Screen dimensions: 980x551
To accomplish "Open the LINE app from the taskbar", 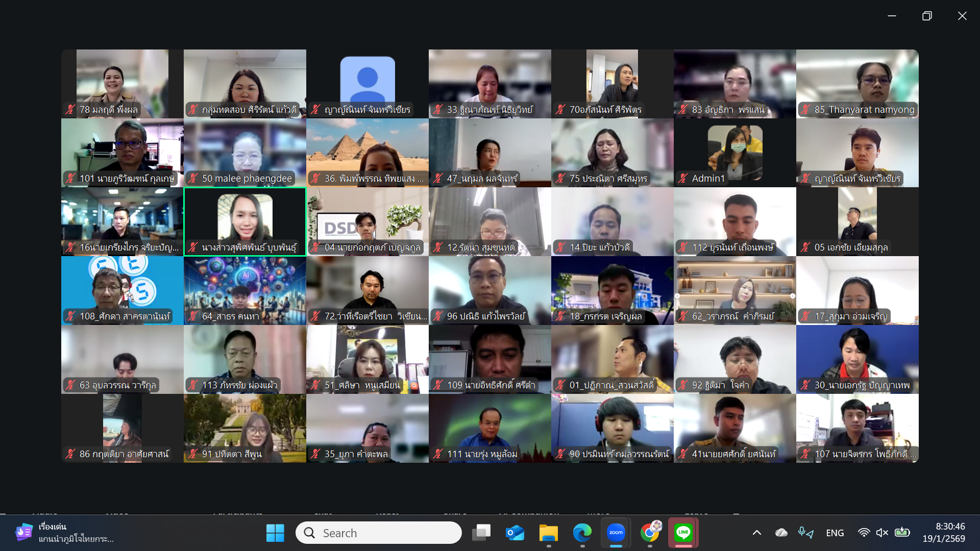I will [x=683, y=533].
